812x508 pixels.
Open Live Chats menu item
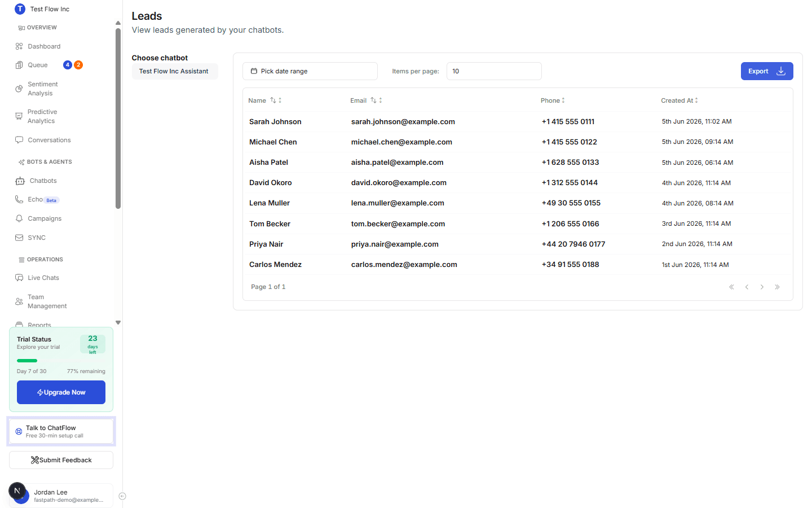[43, 278]
